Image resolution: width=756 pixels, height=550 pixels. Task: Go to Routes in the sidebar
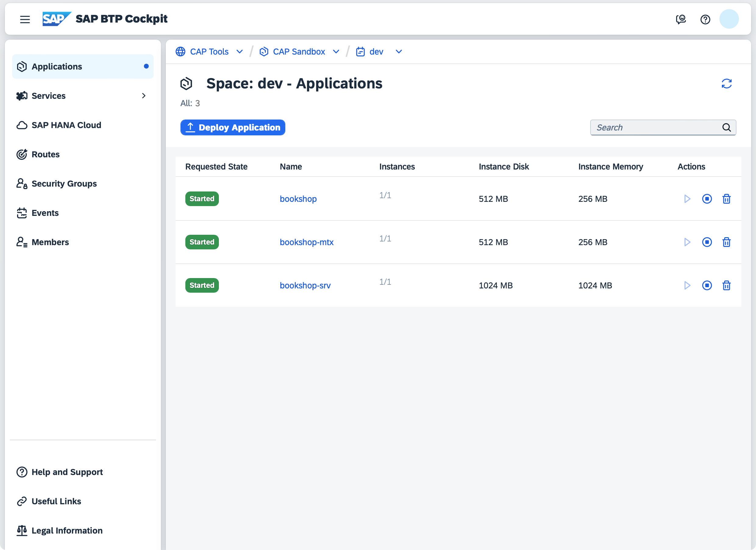[x=83, y=154]
